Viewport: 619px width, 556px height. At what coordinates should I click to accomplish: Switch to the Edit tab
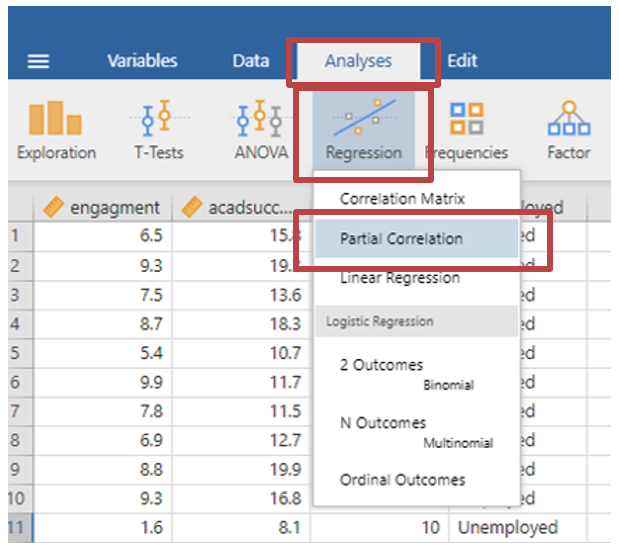pos(462,61)
